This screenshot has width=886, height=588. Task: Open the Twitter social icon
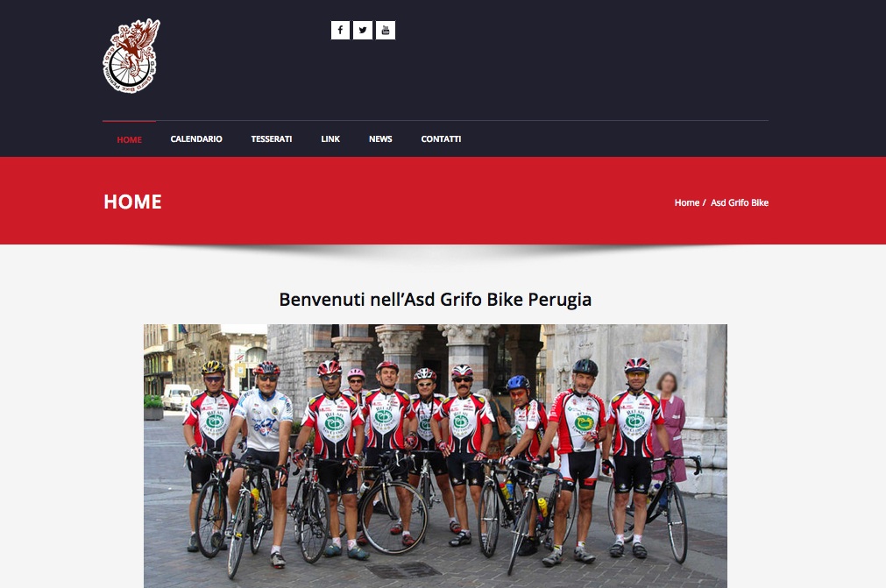click(x=363, y=30)
